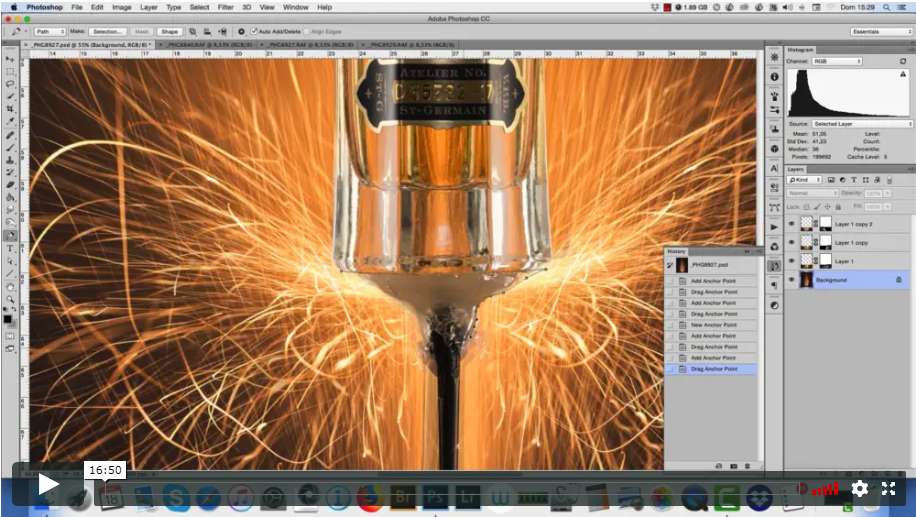Select the Rectangular Marquee tool
Screen dimensions: 916x517
coord(10,71)
